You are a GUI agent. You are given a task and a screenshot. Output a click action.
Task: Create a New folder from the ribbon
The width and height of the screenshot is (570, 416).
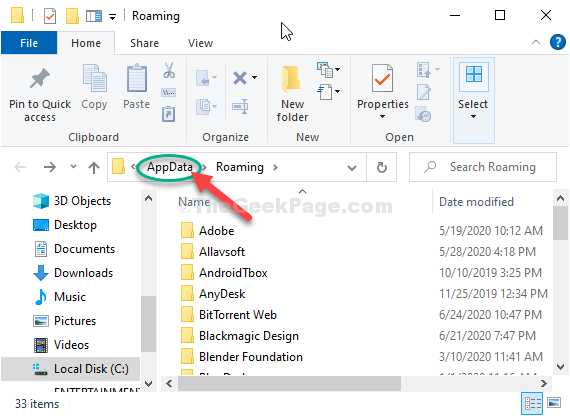click(x=292, y=93)
